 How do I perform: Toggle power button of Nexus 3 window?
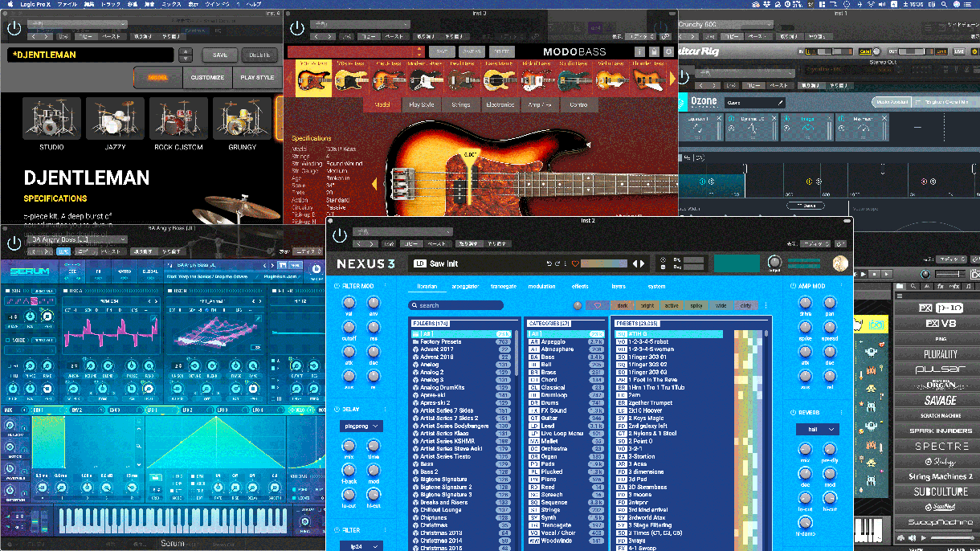coord(340,235)
